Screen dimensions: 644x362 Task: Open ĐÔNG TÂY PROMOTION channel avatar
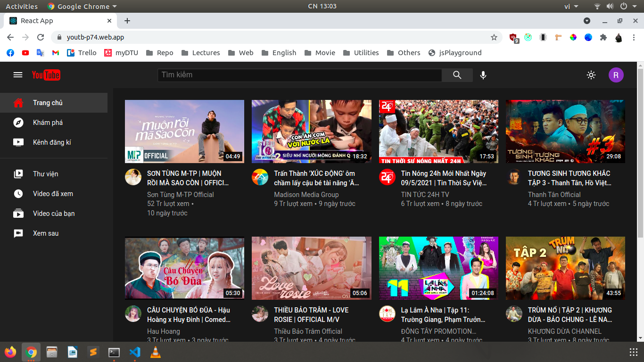point(387,314)
